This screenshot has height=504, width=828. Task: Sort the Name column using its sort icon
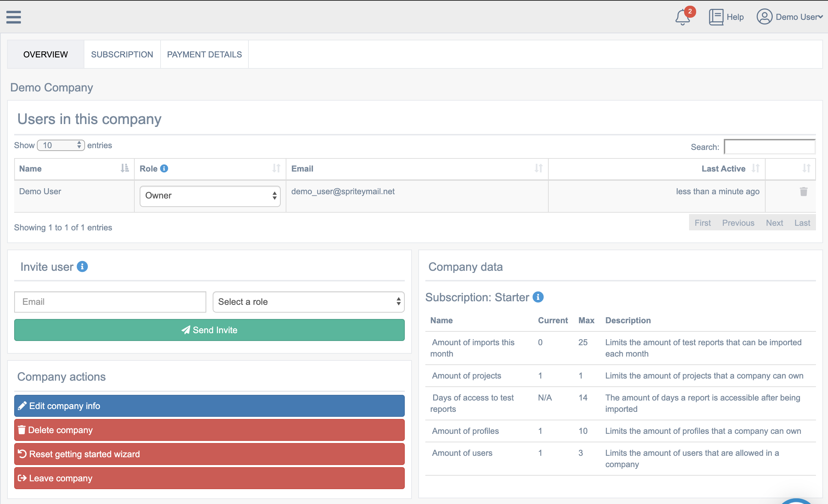(x=124, y=168)
